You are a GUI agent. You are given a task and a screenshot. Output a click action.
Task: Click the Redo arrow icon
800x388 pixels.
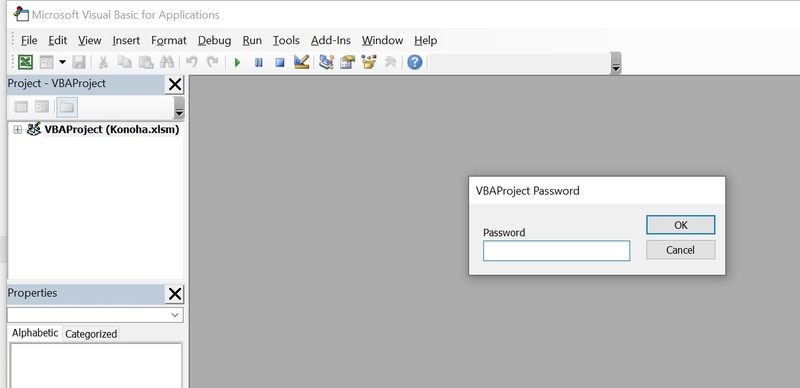pyautogui.click(x=212, y=62)
